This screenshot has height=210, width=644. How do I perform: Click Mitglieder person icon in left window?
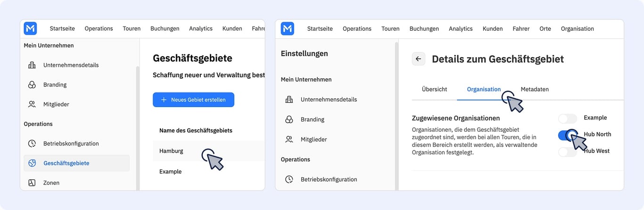[32, 104]
